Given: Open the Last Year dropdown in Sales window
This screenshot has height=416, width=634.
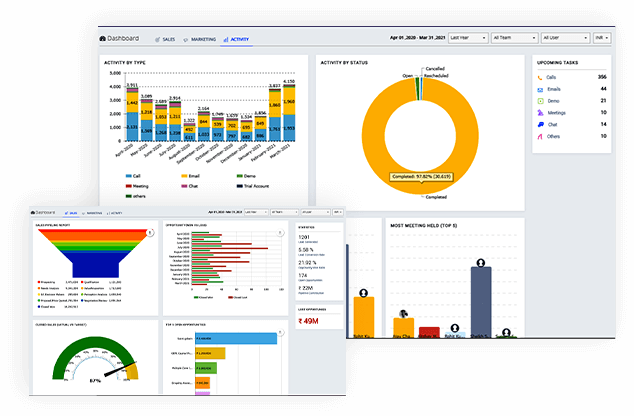Looking at the screenshot, I should (x=256, y=212).
